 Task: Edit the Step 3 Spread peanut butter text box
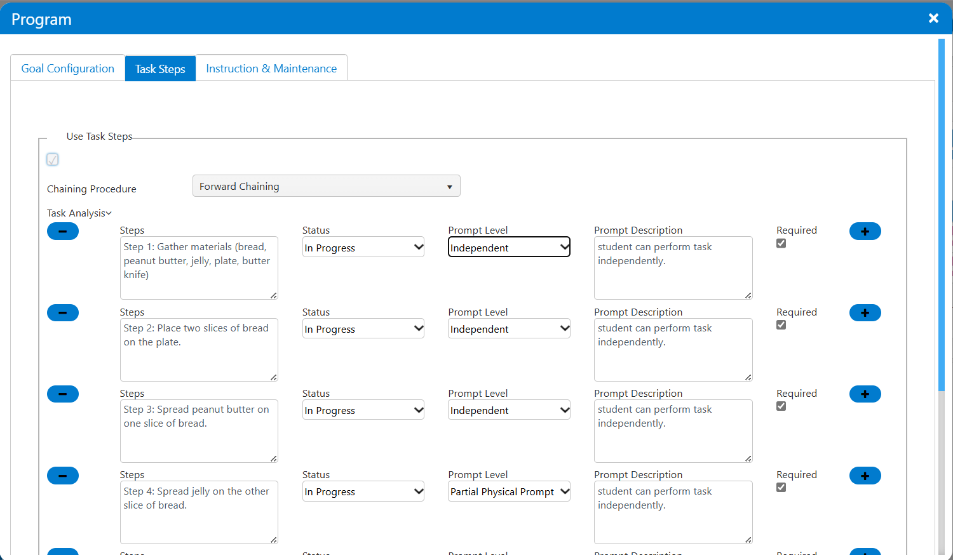click(x=199, y=431)
